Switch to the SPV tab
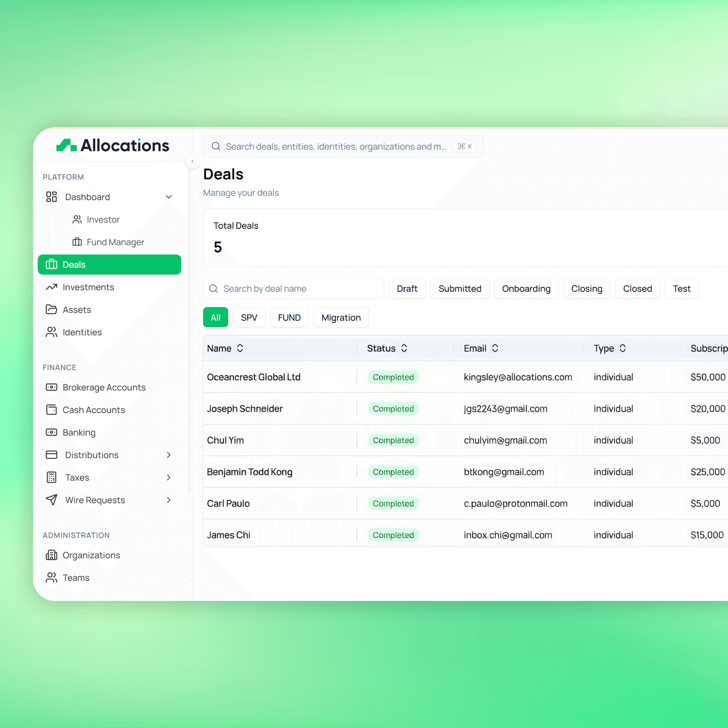 click(x=249, y=318)
